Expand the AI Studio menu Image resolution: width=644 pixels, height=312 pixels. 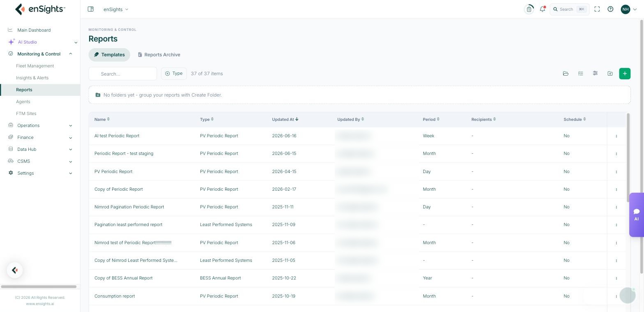(76, 42)
